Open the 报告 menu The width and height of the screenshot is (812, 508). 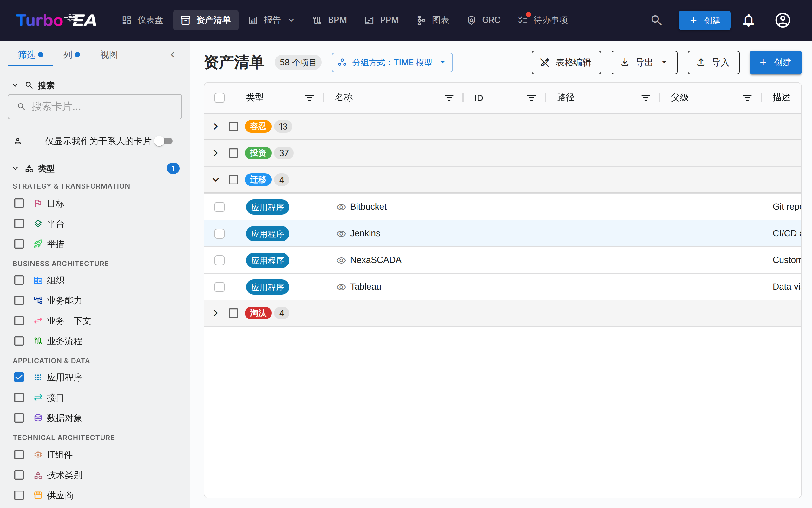tap(272, 20)
